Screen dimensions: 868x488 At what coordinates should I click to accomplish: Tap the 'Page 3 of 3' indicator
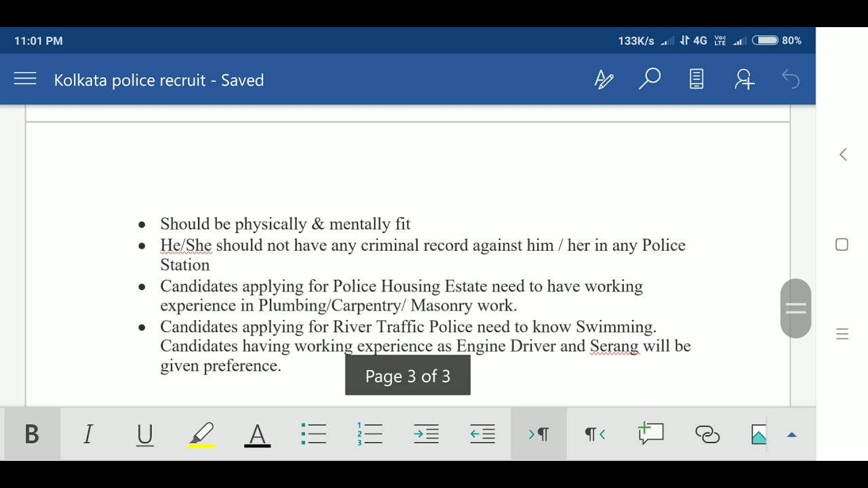(408, 376)
